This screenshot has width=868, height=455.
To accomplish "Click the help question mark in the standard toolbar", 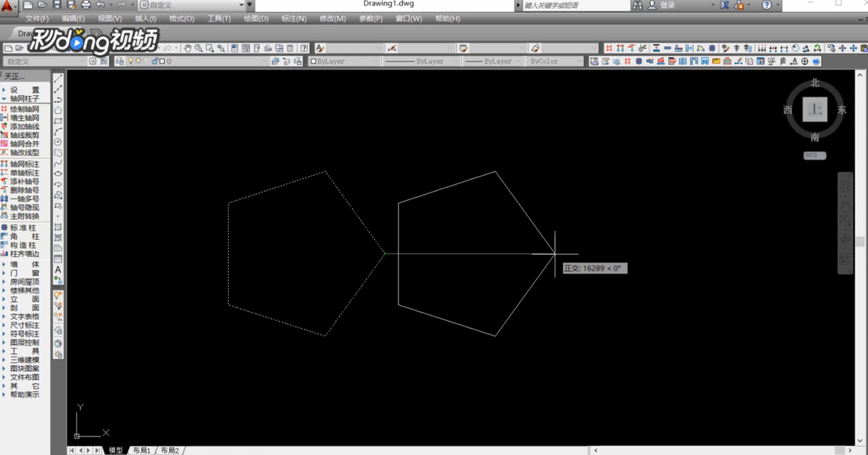I will coord(304,48).
